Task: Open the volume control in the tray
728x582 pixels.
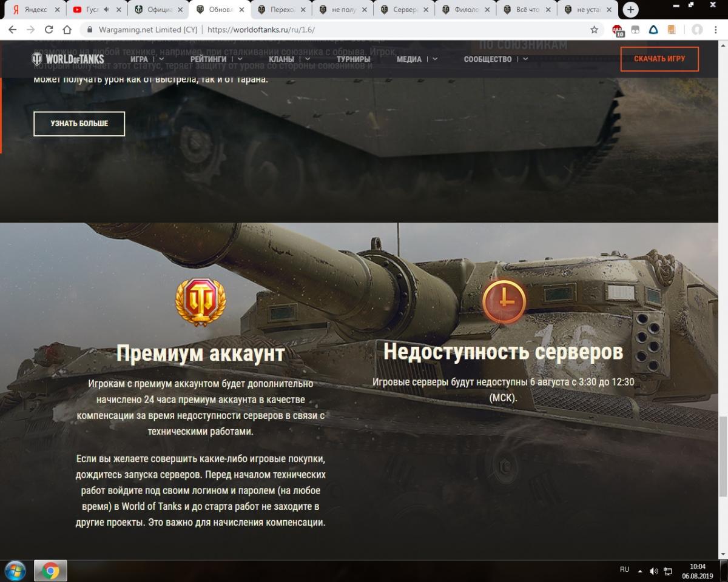Action: (x=654, y=571)
